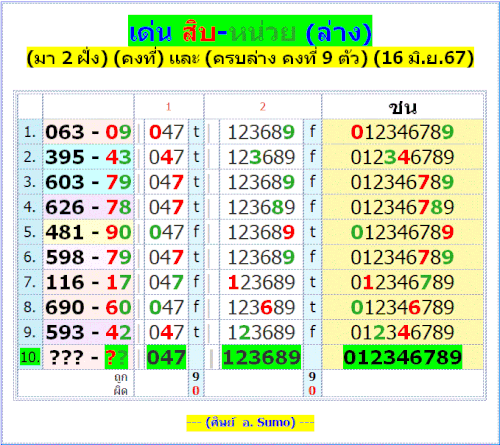This screenshot has width=500, height=445.
Task: Click the row 8 result 690 - 60
Action: click(88, 307)
